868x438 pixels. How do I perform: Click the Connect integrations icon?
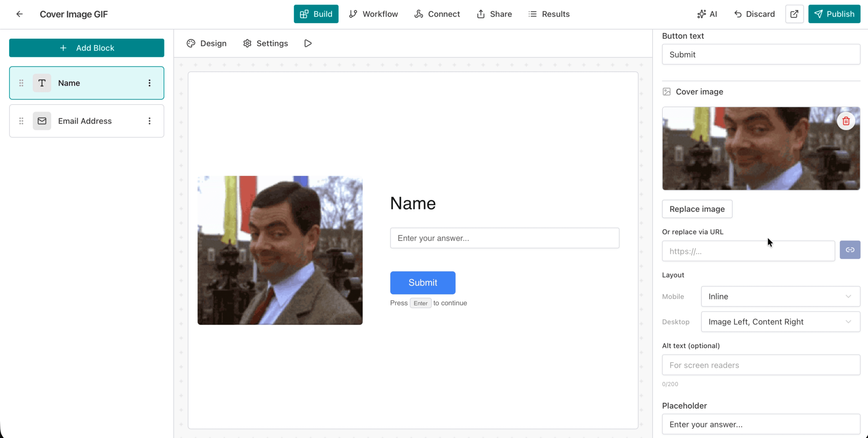tap(418, 14)
